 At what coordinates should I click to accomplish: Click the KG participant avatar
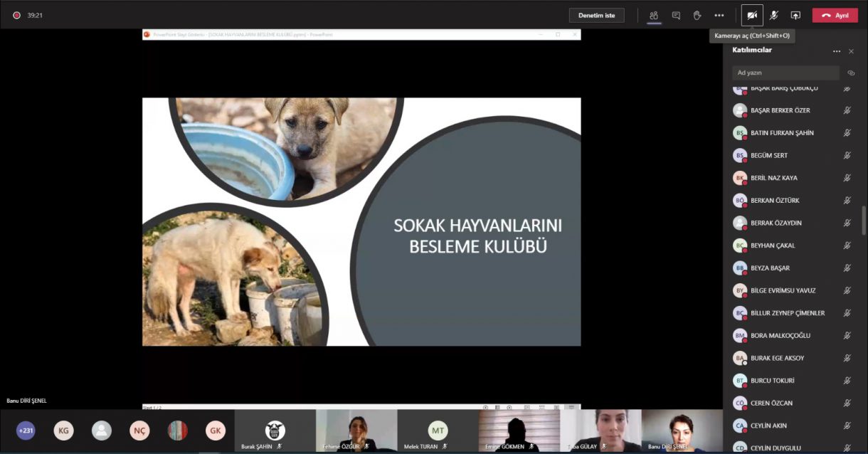(x=63, y=431)
